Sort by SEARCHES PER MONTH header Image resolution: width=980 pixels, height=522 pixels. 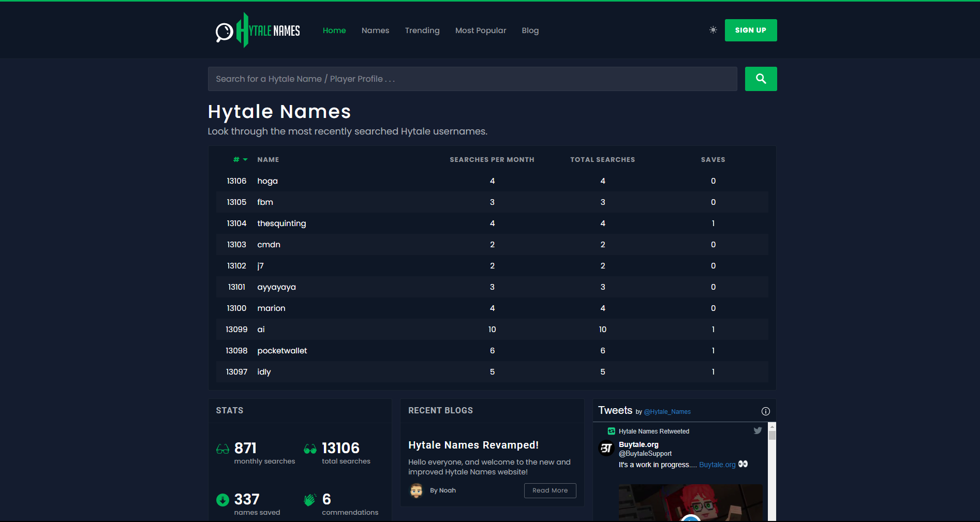492,159
